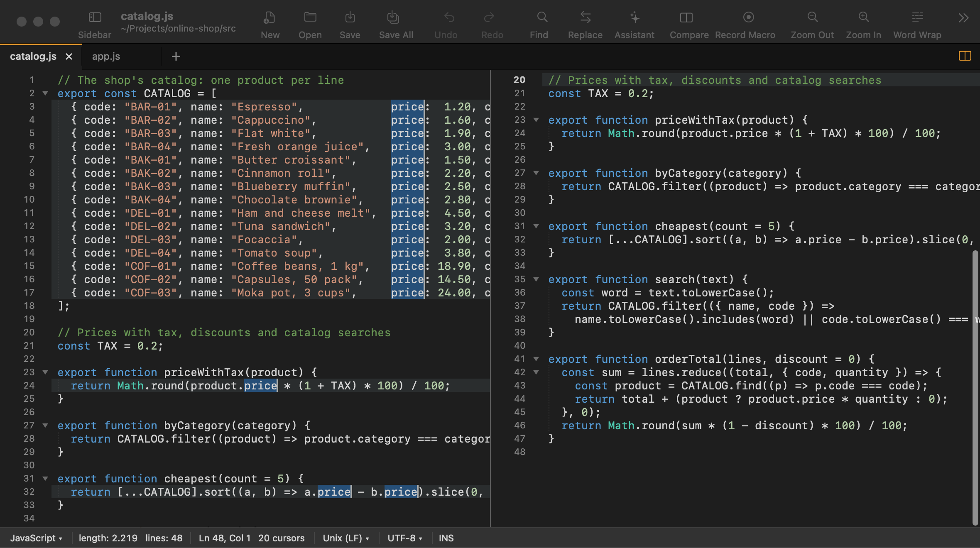
Task: Click "COF-02" code string
Action: pyautogui.click(x=151, y=279)
